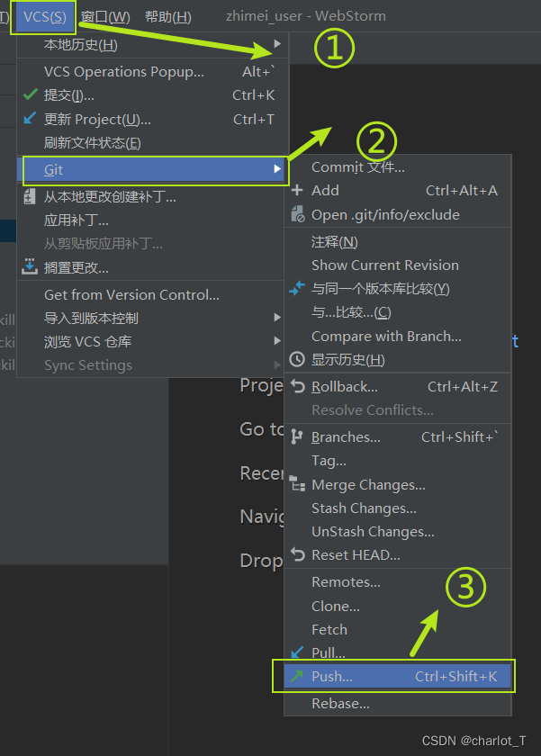Click the undo arrow icon beside Rollback
541x756 pixels.
297,385
